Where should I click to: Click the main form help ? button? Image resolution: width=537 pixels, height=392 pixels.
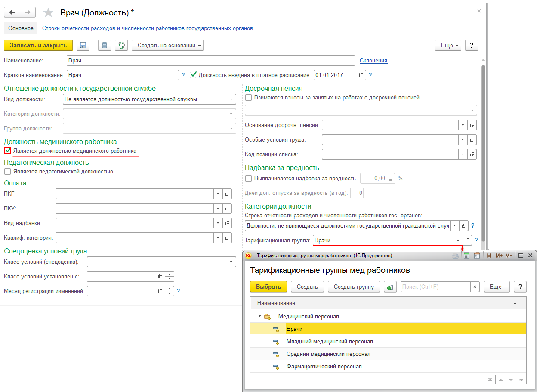click(x=472, y=45)
